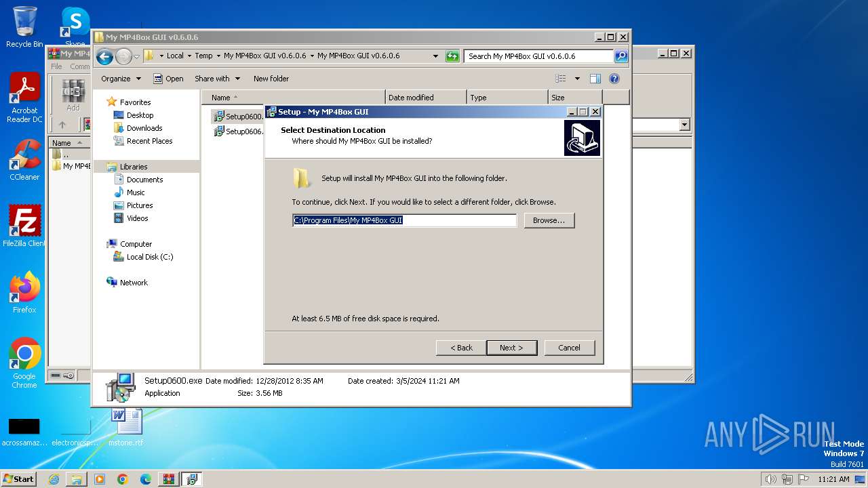This screenshot has height=488, width=868.
Task: Change the view icon in Explorer toolbar
Action: [561, 79]
